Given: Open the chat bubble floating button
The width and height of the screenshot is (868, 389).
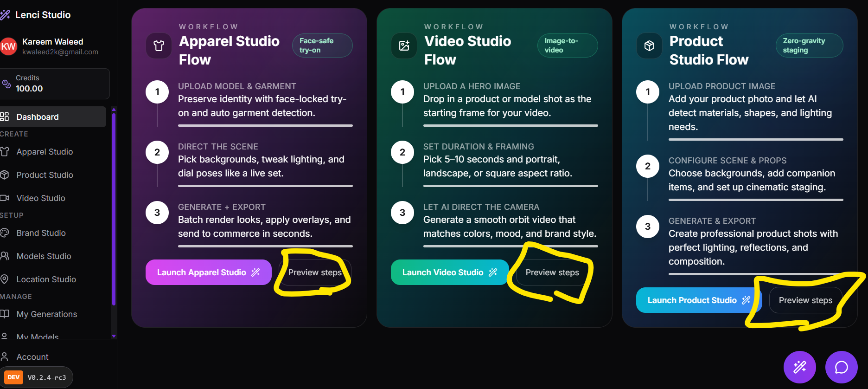Looking at the screenshot, I should coord(841,367).
